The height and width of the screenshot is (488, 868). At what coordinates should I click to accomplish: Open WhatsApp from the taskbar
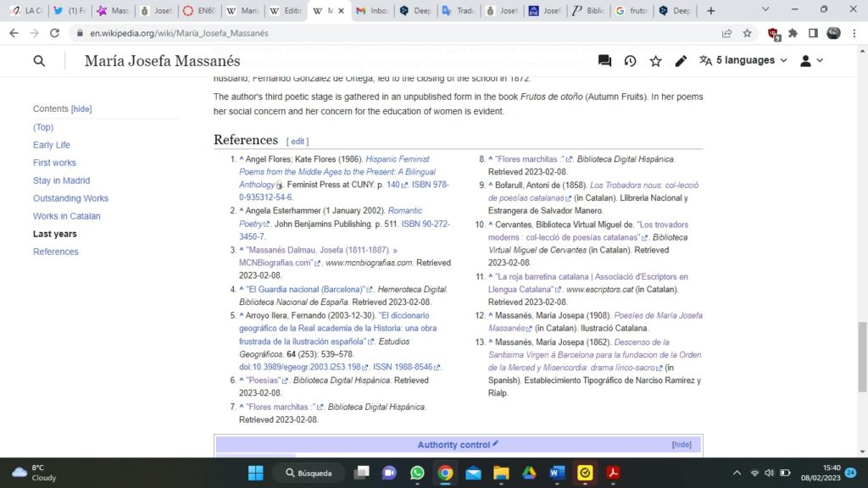[x=417, y=473]
